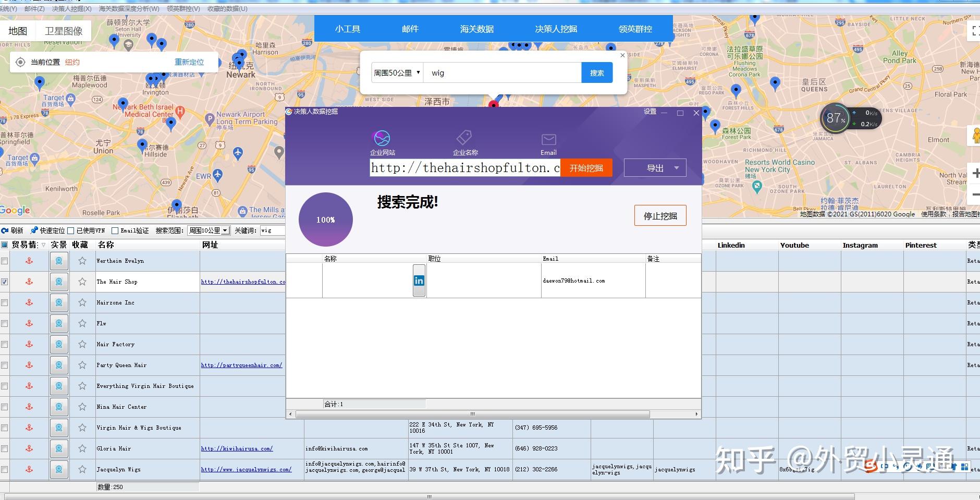
Task: Favorite star for Gloria Hair
Action: (82, 448)
